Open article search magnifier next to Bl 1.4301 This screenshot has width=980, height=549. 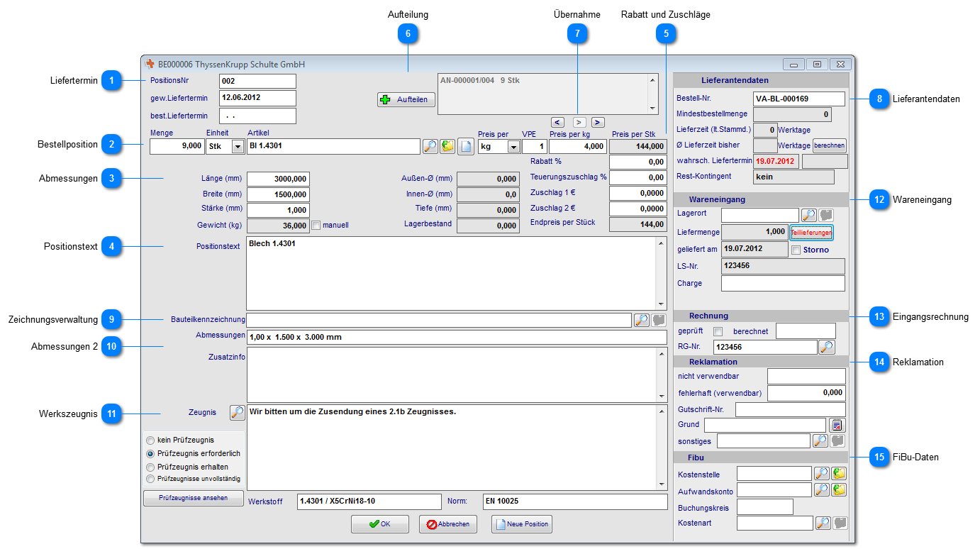coord(430,147)
